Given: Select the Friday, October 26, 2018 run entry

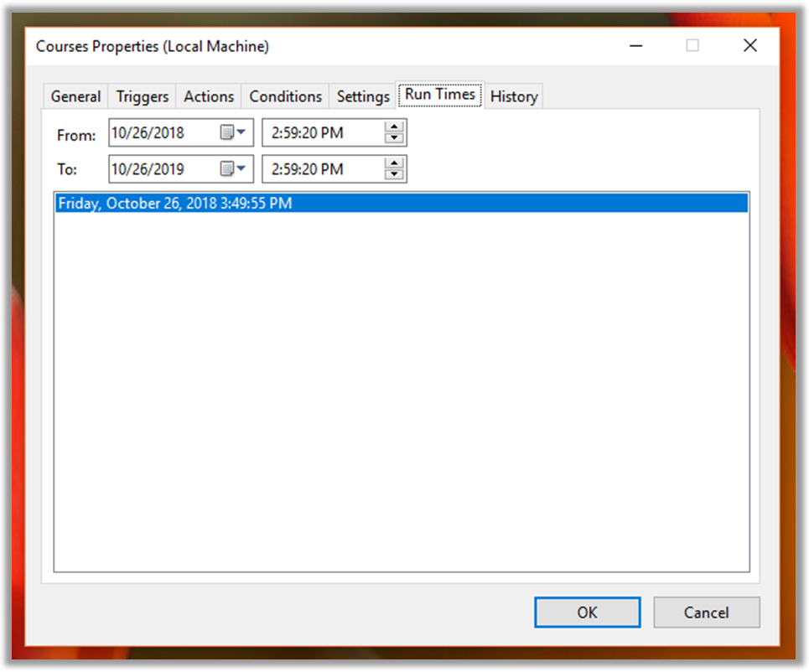Looking at the screenshot, I should pyautogui.click(x=402, y=203).
